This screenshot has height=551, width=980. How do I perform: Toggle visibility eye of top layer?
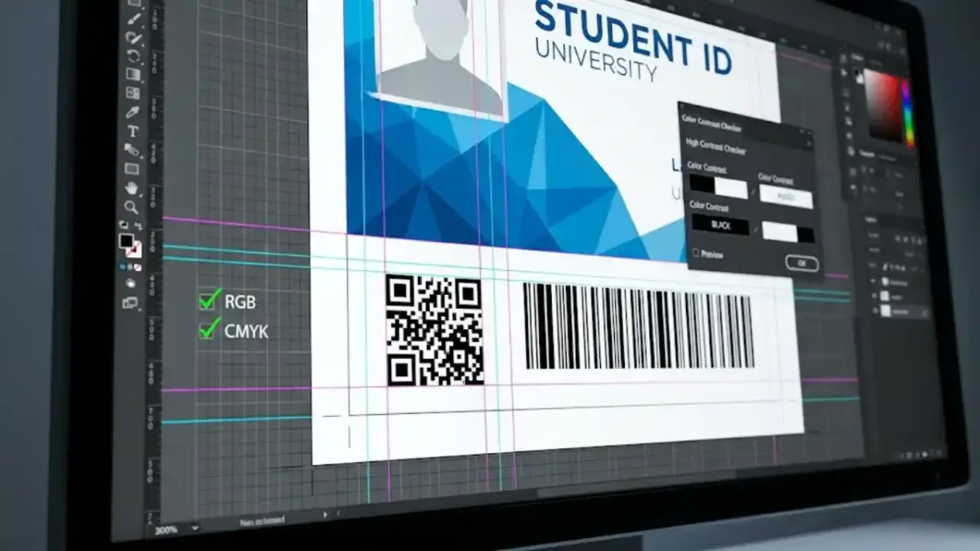pos(873,281)
